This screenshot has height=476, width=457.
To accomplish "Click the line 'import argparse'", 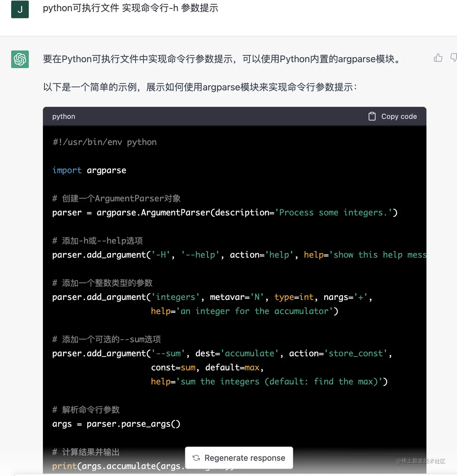I will [x=89, y=170].
